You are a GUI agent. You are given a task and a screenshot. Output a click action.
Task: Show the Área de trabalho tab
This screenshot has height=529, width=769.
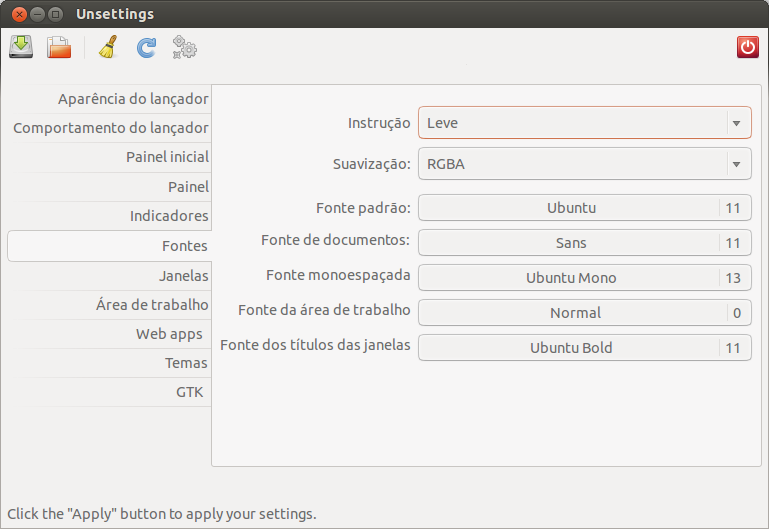[x=152, y=305]
